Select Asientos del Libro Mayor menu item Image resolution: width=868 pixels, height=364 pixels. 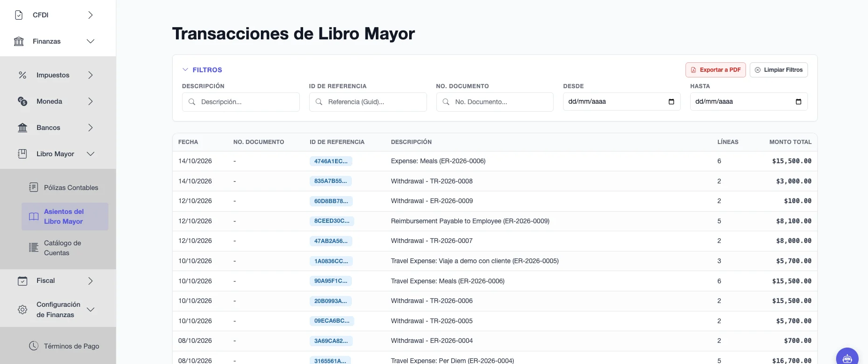(x=65, y=216)
